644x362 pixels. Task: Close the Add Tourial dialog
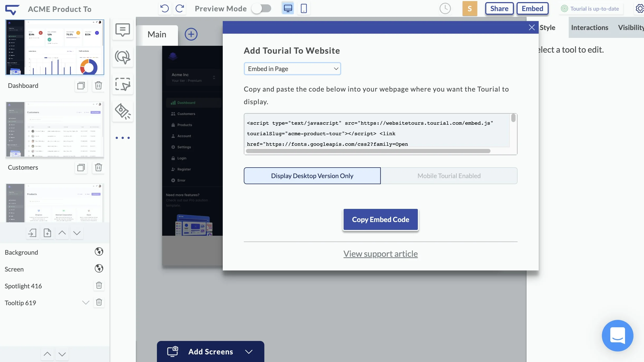click(x=532, y=27)
